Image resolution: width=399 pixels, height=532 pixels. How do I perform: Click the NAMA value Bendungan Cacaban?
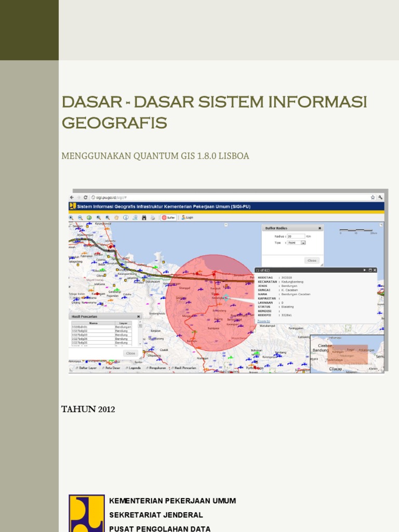[x=296, y=294]
